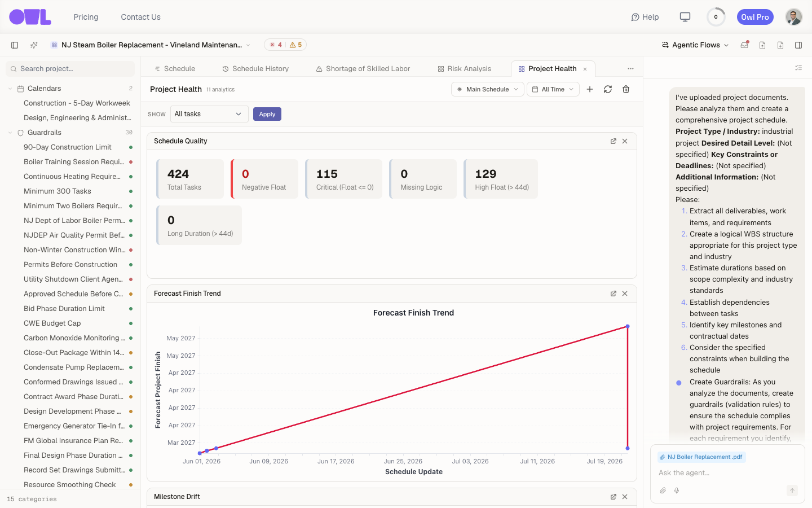Viewport: 812px width, 508px height.
Task: Focus the Search project field
Action: 70,69
